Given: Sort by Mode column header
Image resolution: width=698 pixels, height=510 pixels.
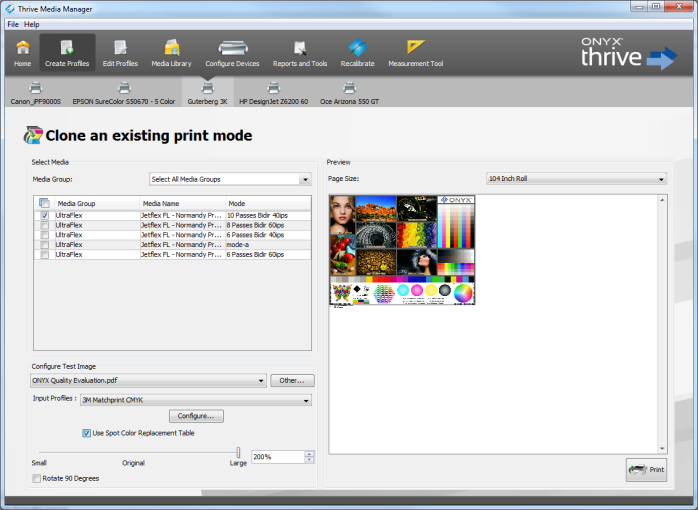Looking at the screenshot, I should pyautogui.click(x=268, y=203).
